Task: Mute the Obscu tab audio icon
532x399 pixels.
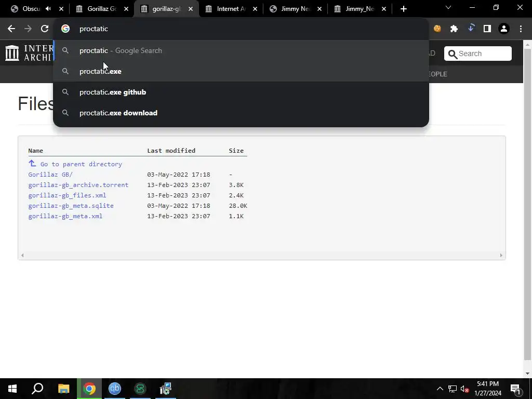Action: tap(48, 9)
